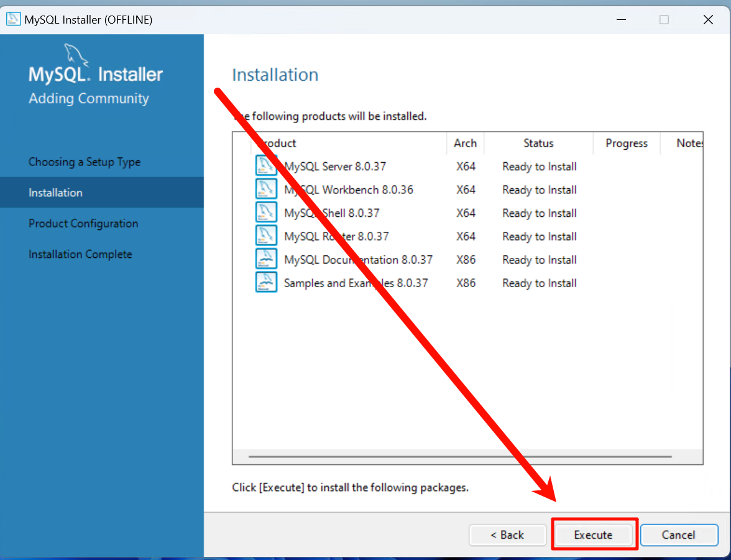Screen dimensions: 731x560
Task: Click the Adding Community subtitle in the sidebar
Action: (x=88, y=98)
